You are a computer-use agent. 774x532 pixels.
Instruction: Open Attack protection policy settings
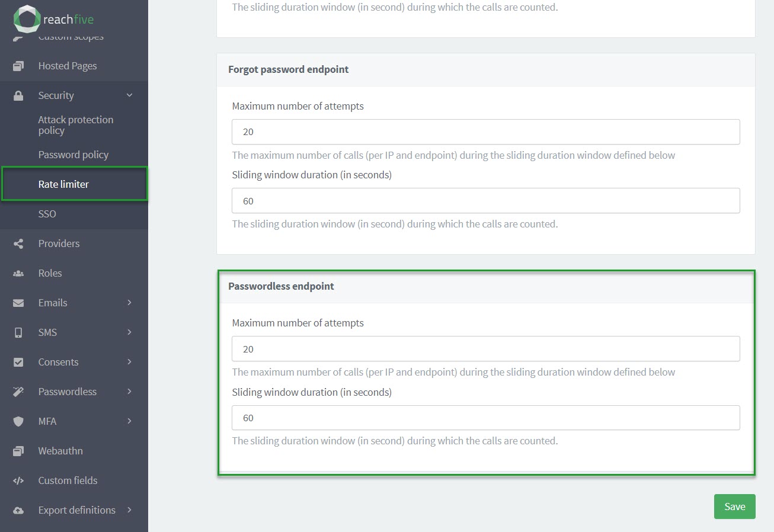(x=76, y=125)
